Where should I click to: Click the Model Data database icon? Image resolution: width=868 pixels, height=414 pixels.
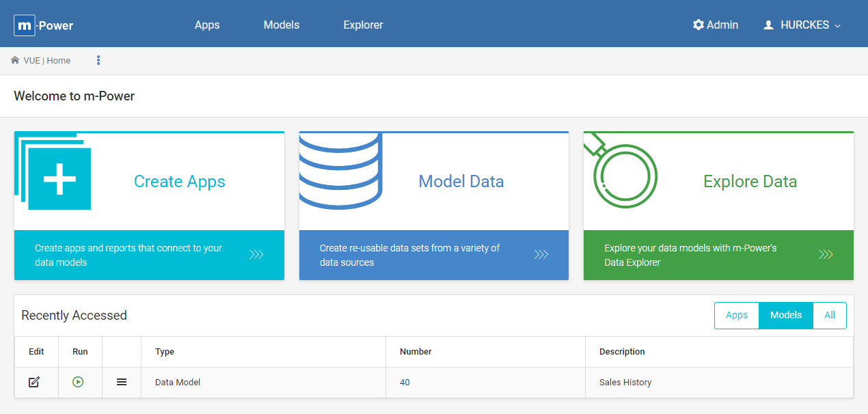pyautogui.click(x=340, y=171)
